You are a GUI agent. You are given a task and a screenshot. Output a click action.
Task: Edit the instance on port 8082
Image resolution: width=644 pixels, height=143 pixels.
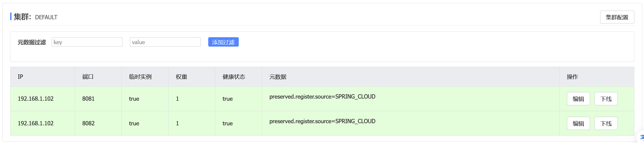tap(578, 123)
